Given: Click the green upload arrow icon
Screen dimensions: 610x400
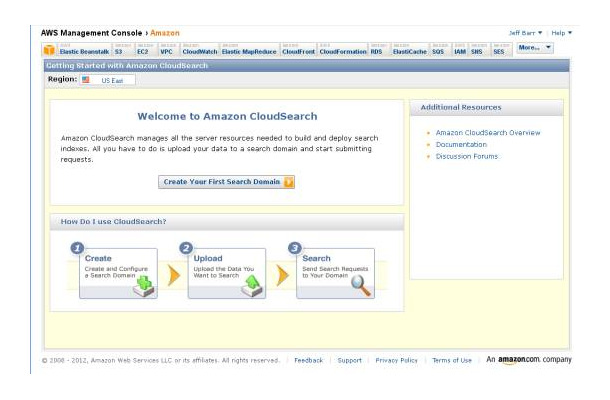Looking at the screenshot, I should tap(252, 286).
